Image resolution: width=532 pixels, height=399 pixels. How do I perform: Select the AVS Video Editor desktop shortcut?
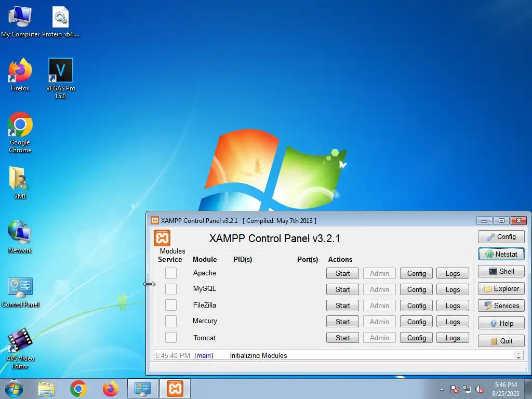click(x=20, y=349)
